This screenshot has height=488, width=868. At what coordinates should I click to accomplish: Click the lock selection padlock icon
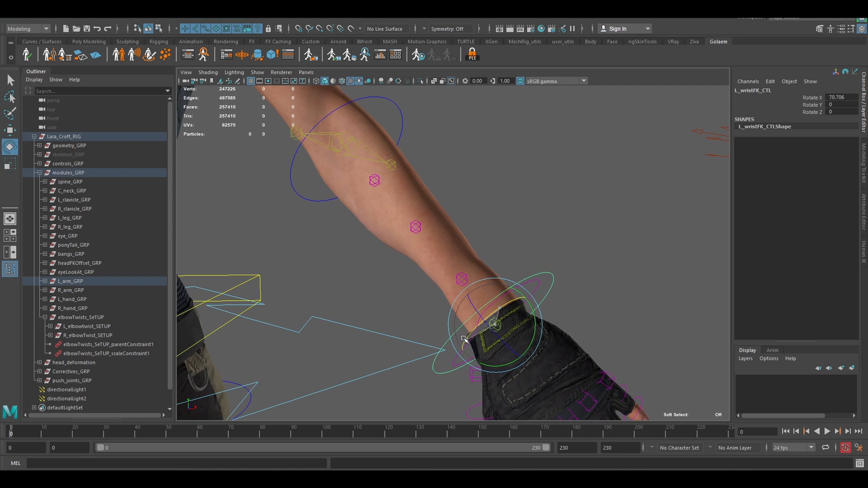pyautogui.click(x=268, y=29)
